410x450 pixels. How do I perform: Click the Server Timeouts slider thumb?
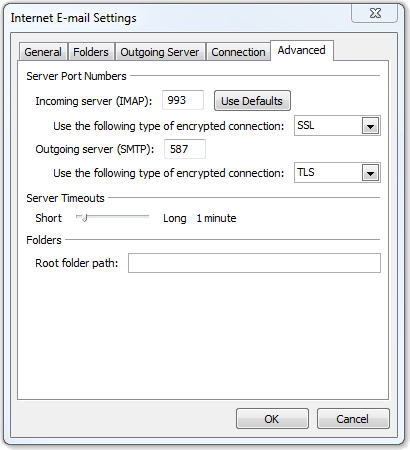[84, 218]
